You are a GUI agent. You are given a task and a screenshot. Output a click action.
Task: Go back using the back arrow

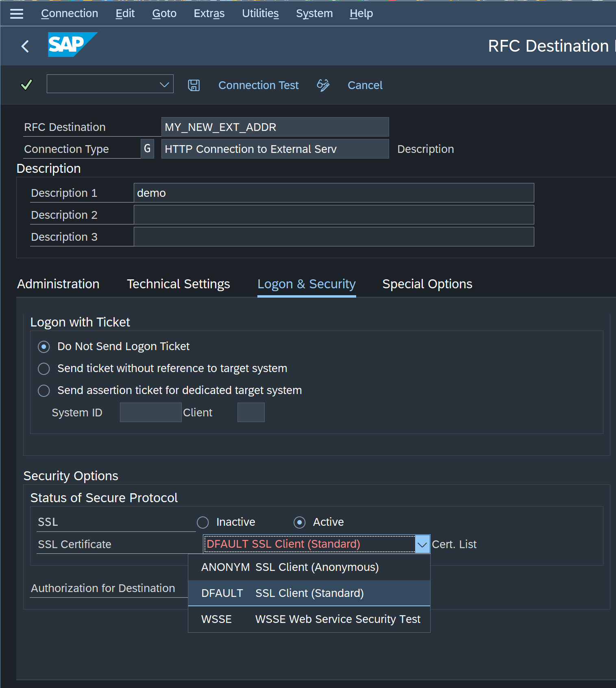point(25,46)
